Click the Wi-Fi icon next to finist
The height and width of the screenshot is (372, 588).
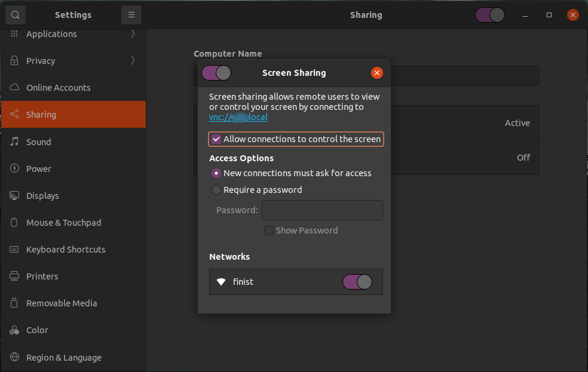[221, 282]
